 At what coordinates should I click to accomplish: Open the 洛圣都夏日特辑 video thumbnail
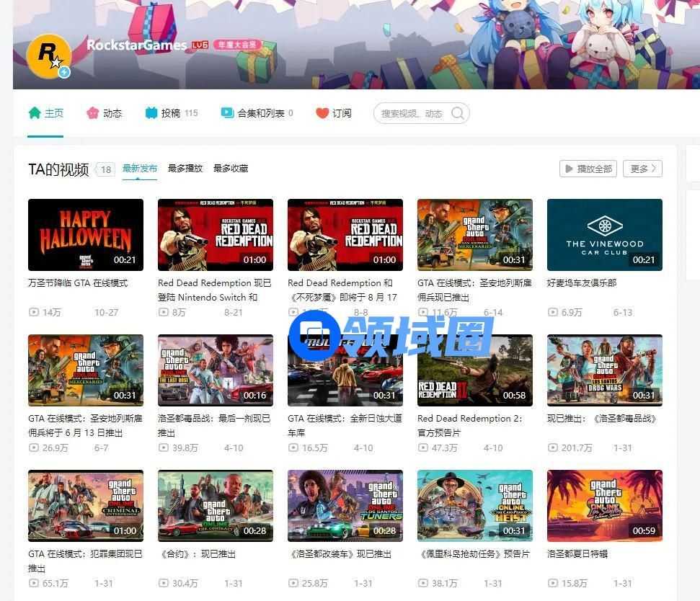604,506
